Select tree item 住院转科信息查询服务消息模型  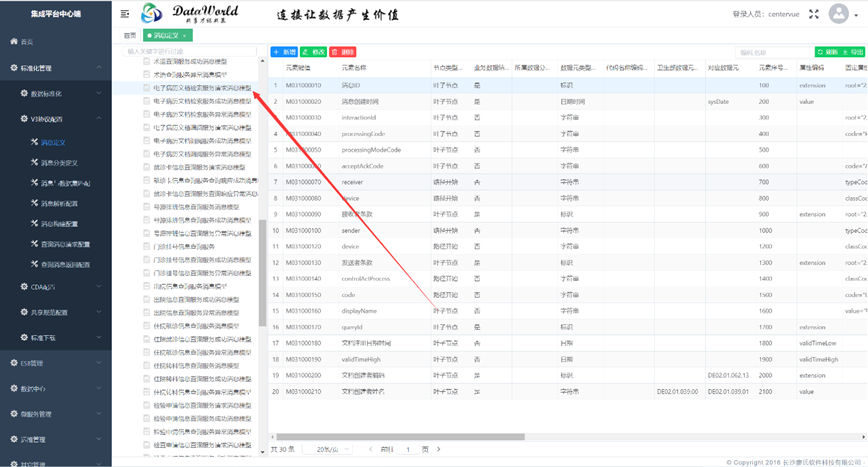pyautogui.click(x=196, y=366)
